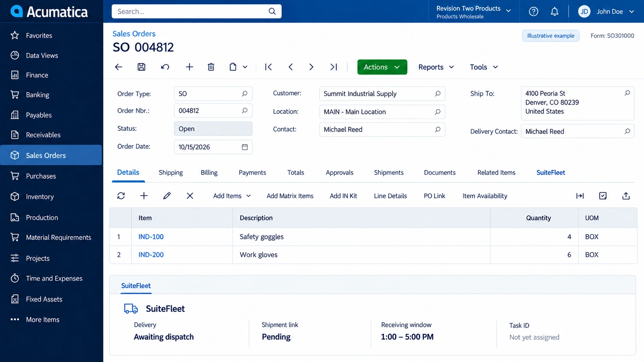Click the undo arrow in the toolbar
Viewport: 644px width, 362px height.
pyautogui.click(x=165, y=67)
